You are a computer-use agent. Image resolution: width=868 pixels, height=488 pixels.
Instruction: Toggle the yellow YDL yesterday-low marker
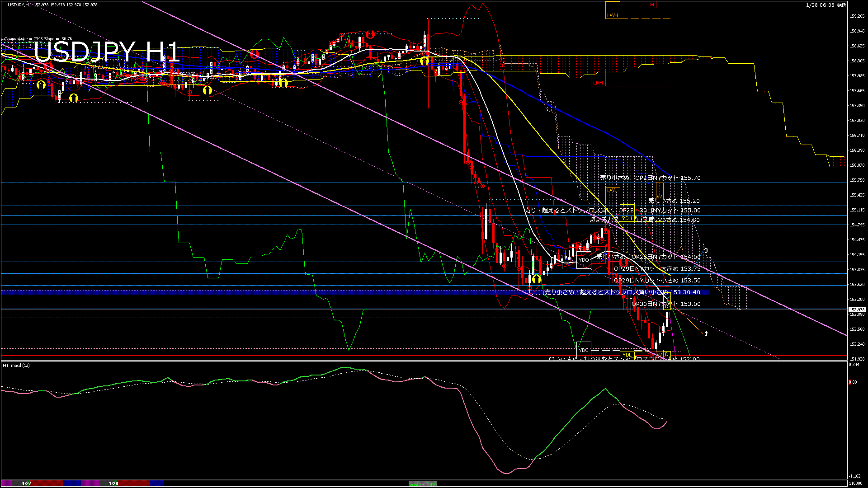pos(627,354)
